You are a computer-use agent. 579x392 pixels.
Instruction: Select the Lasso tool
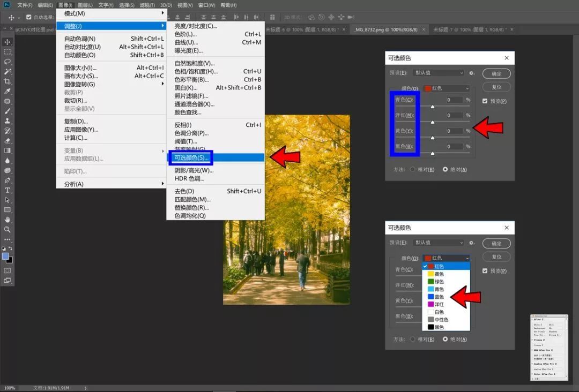tap(8, 62)
